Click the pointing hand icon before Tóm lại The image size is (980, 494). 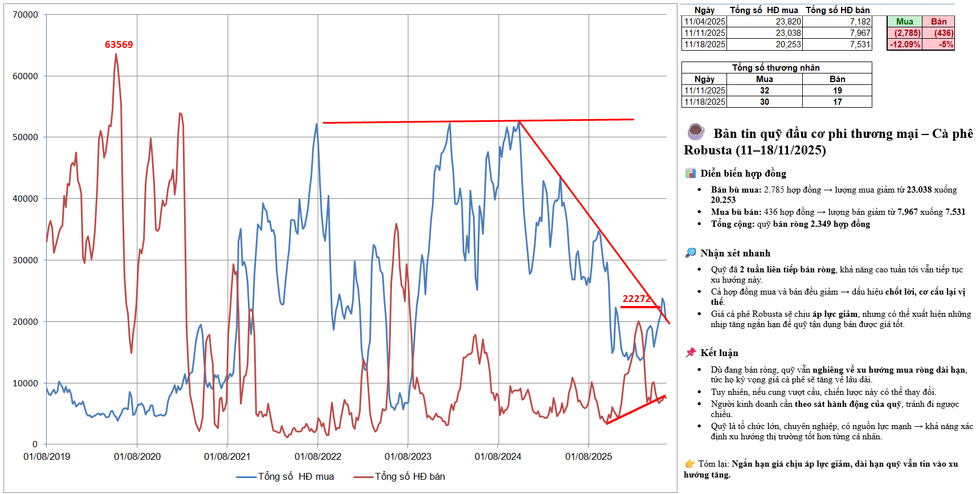coord(689,464)
